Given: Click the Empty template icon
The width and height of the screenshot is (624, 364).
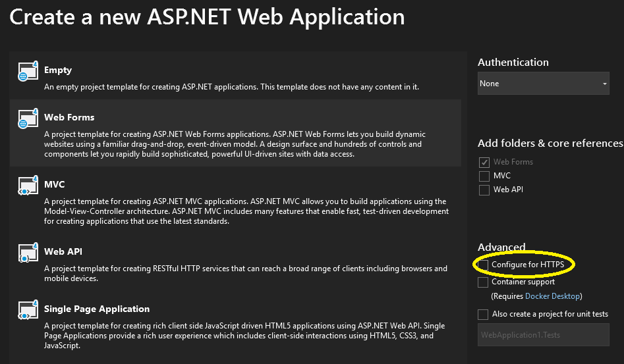Looking at the screenshot, I should [27, 72].
